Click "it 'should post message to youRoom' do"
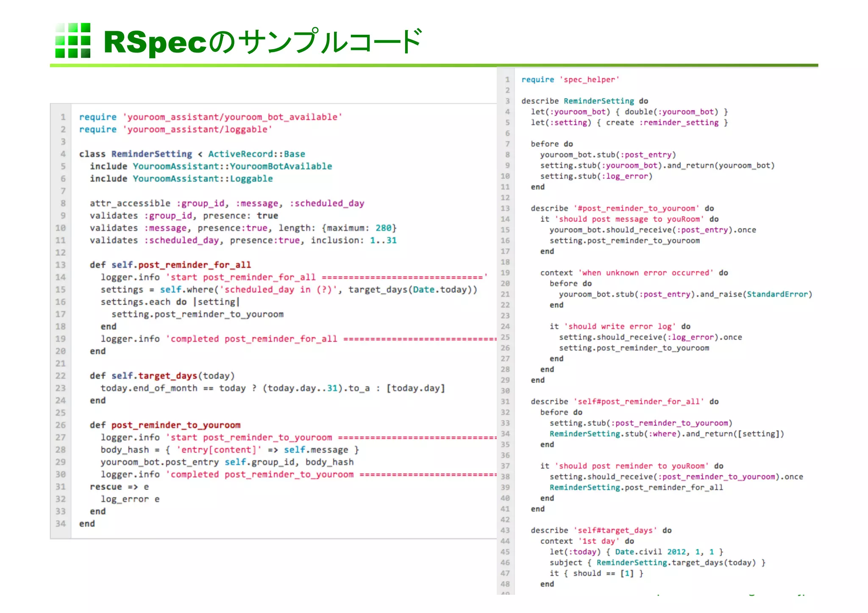Image resolution: width=868 pixels, height=613 pixels. (x=629, y=219)
